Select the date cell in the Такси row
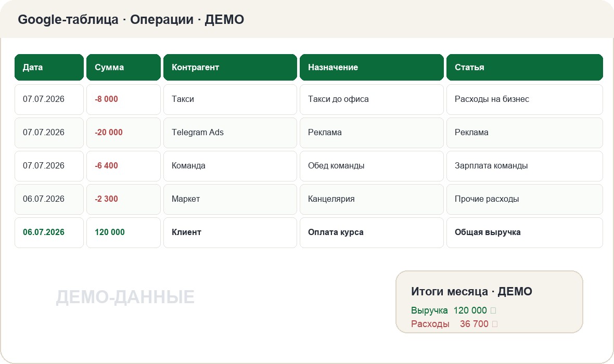This screenshot has height=364, width=614. pos(49,99)
